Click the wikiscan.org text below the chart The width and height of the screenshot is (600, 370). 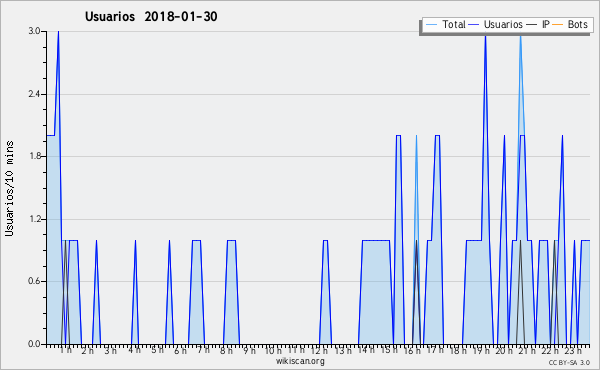pos(300,361)
